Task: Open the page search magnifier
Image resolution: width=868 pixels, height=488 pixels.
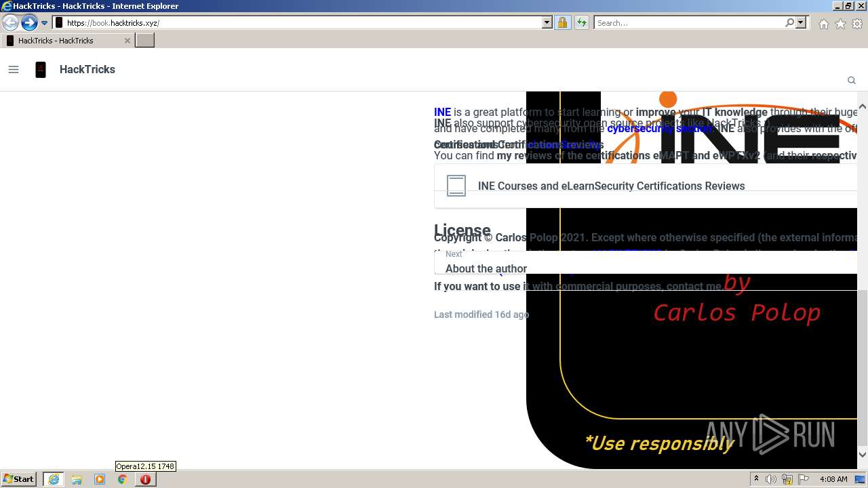Action: pos(852,80)
